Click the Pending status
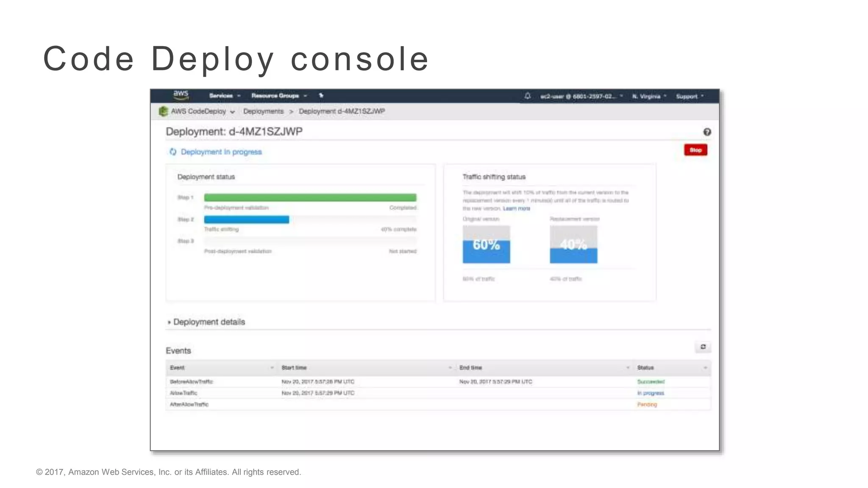Screen dimensions: 868x488 (x=647, y=405)
